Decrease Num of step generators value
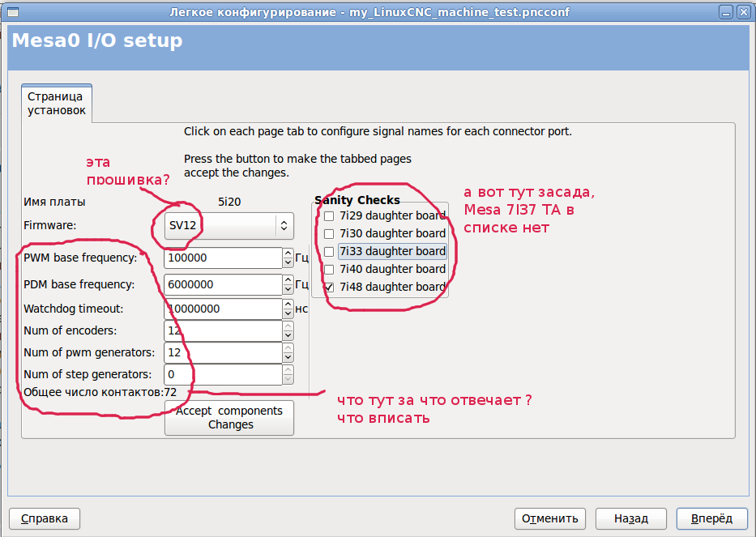The height and width of the screenshot is (537, 756). (288, 379)
